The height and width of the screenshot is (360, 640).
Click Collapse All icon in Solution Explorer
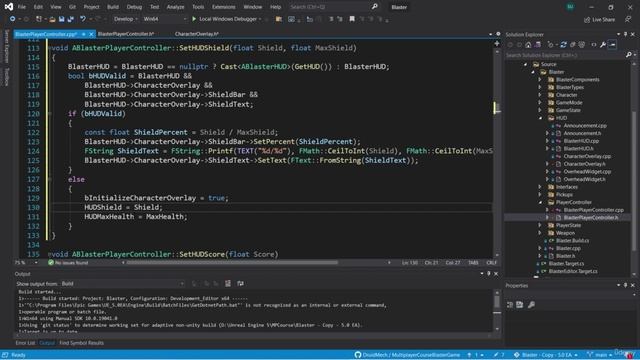(x=573, y=45)
